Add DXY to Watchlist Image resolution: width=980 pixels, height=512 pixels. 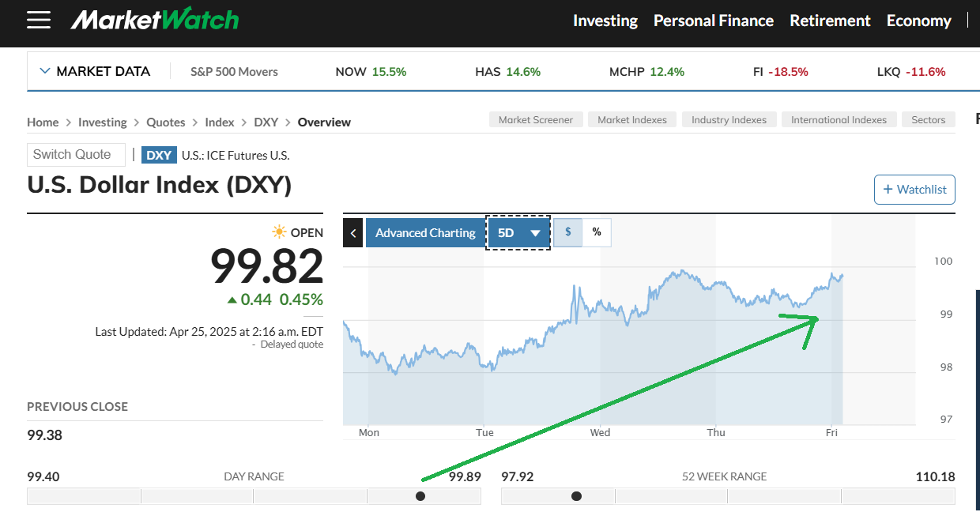click(x=914, y=190)
